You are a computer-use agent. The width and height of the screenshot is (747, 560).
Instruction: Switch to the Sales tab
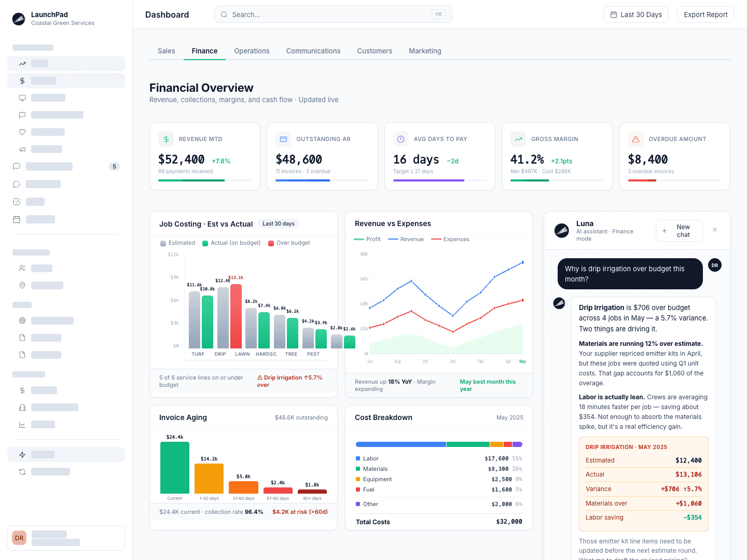click(167, 51)
